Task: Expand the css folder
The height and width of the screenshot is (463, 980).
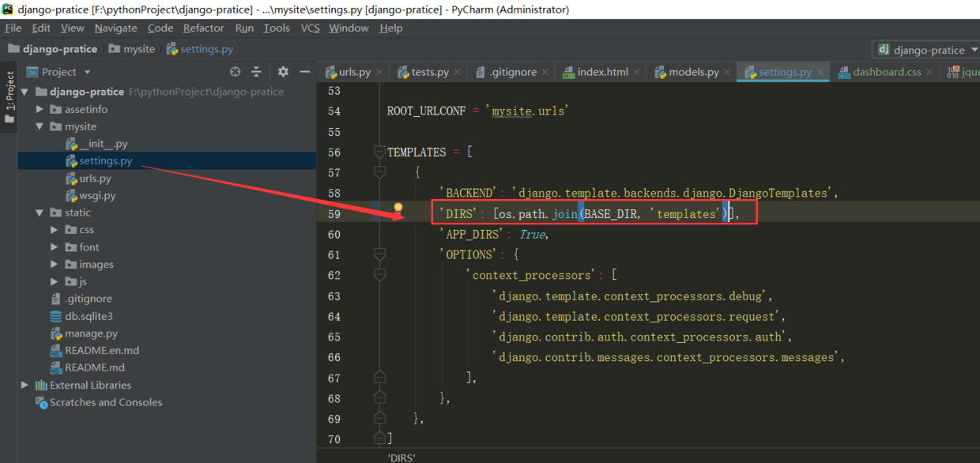Action: pos(55,230)
